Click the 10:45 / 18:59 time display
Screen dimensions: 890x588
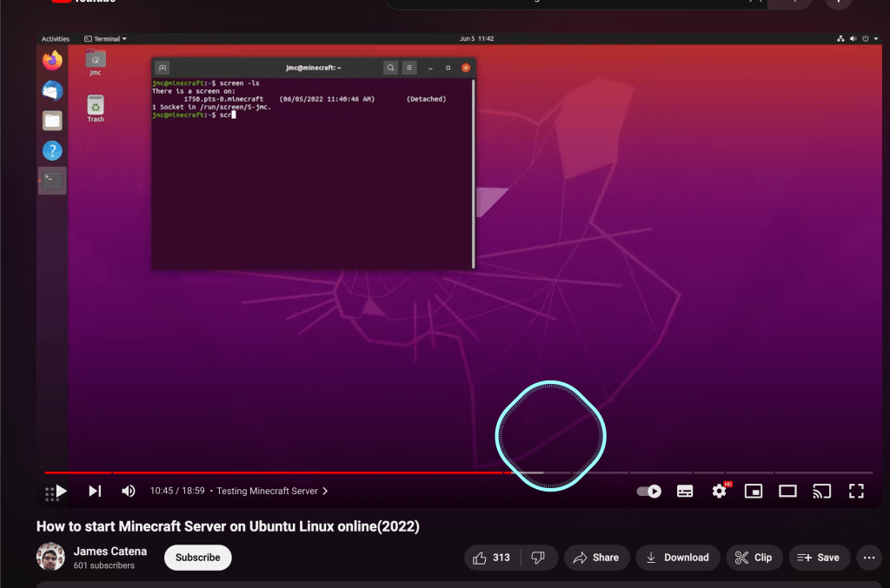pyautogui.click(x=177, y=491)
